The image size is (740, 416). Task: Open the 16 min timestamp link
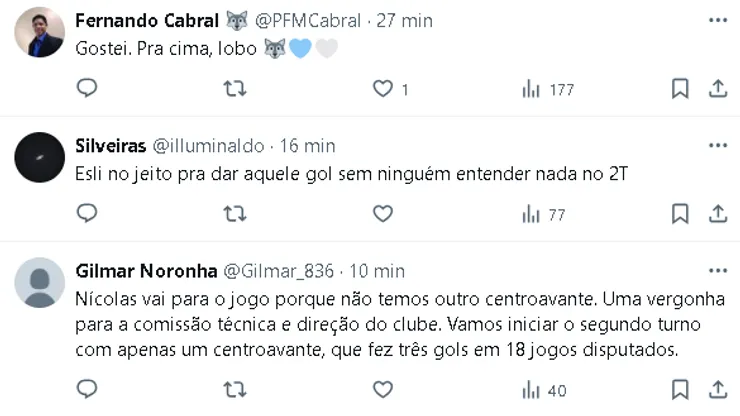point(307,146)
